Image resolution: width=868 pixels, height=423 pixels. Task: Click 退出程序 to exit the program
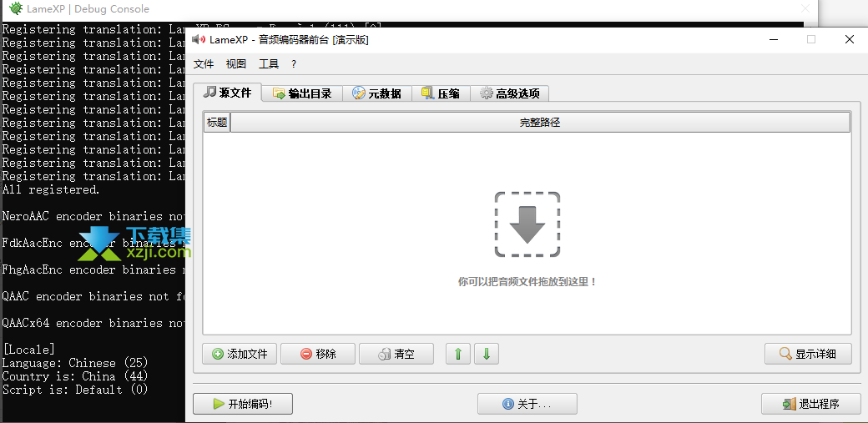(x=811, y=404)
